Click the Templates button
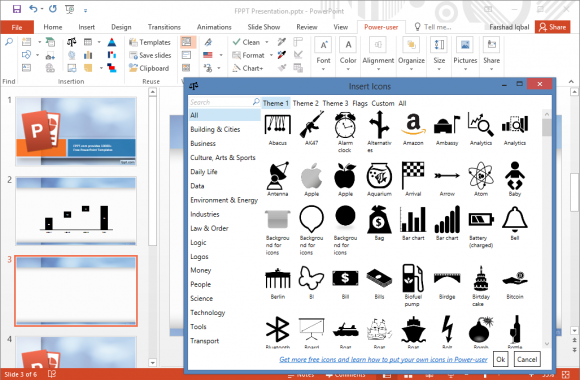The width and height of the screenshot is (580, 380). coord(150,42)
